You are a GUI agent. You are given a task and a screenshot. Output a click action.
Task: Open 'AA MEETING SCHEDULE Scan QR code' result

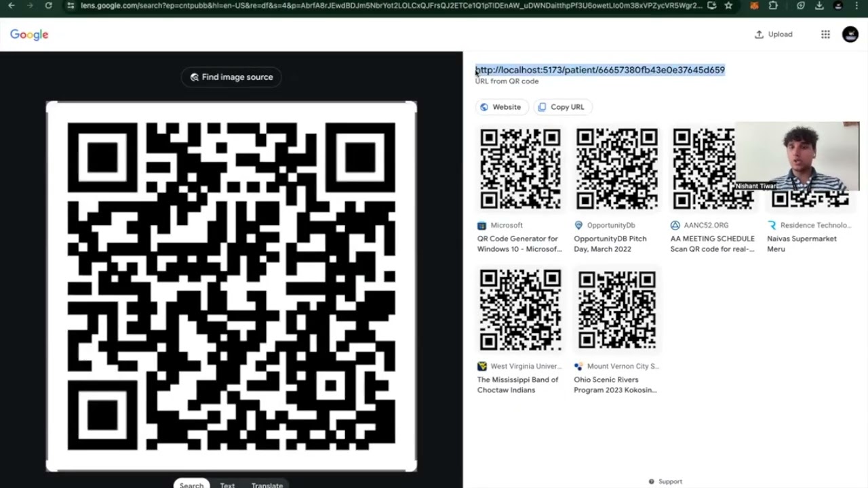[712, 244]
